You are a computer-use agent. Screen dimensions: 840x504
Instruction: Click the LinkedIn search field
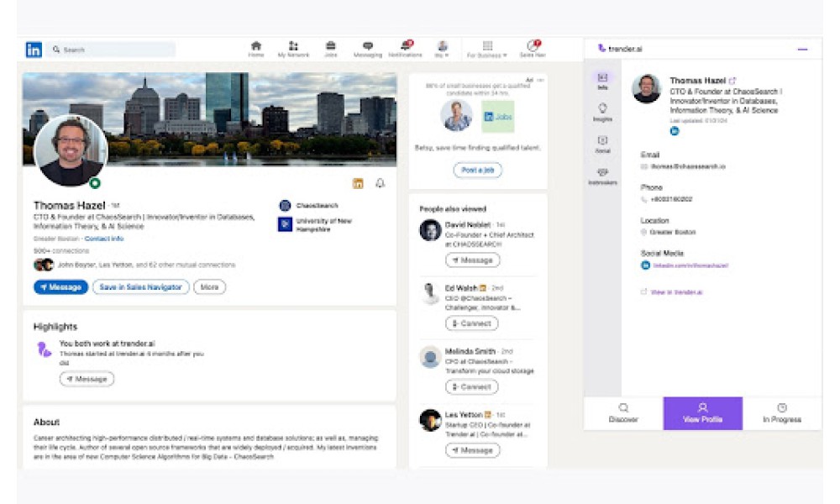point(112,50)
